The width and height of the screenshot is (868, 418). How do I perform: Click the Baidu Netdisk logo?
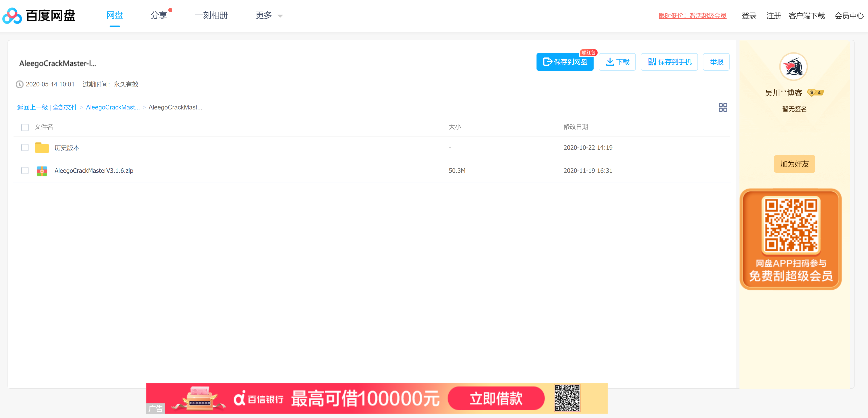pyautogui.click(x=39, y=16)
